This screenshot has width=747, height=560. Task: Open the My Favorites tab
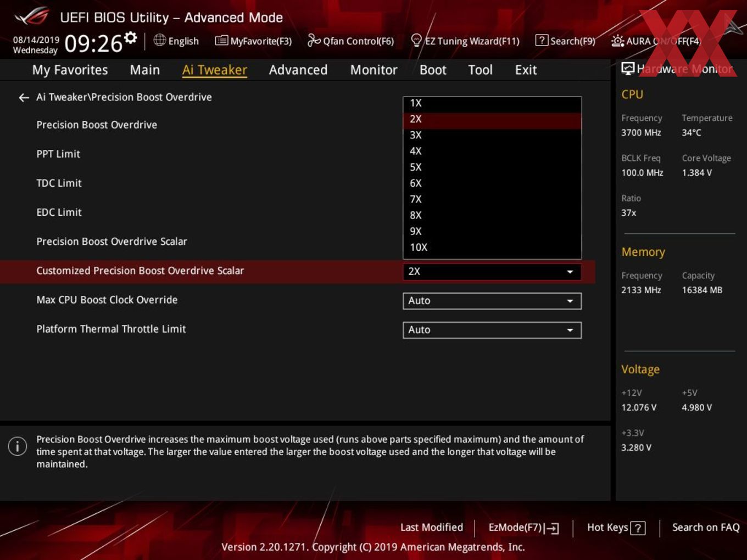(x=70, y=70)
